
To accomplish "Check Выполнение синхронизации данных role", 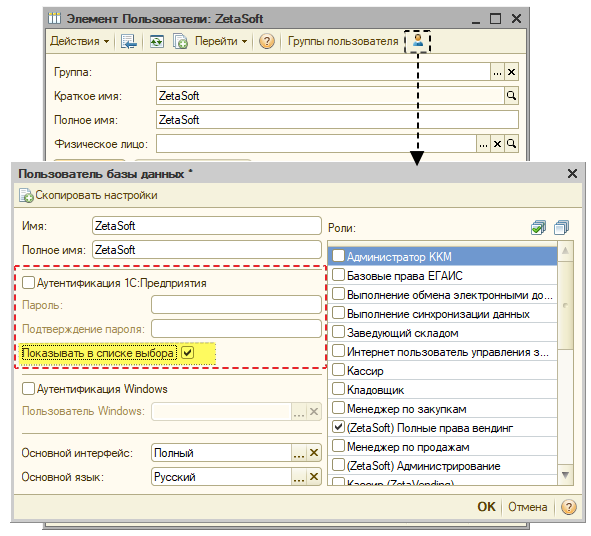I will click(x=338, y=313).
